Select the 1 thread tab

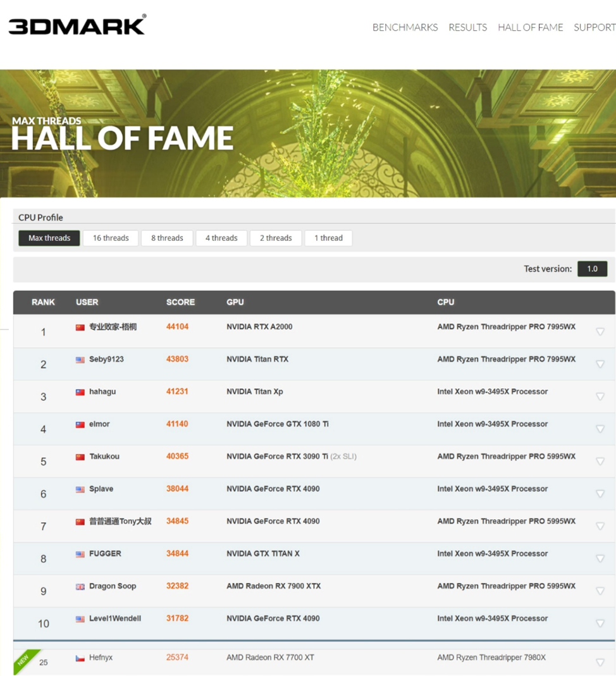pos(329,238)
